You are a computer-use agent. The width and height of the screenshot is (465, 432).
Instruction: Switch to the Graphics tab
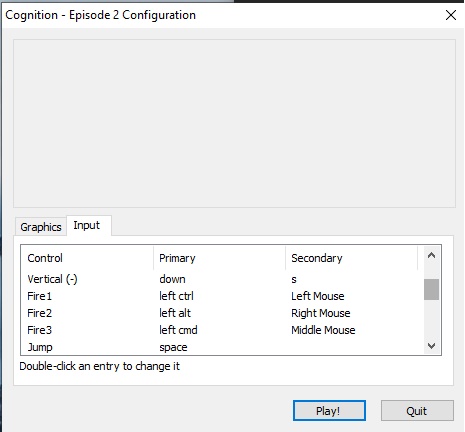click(41, 227)
